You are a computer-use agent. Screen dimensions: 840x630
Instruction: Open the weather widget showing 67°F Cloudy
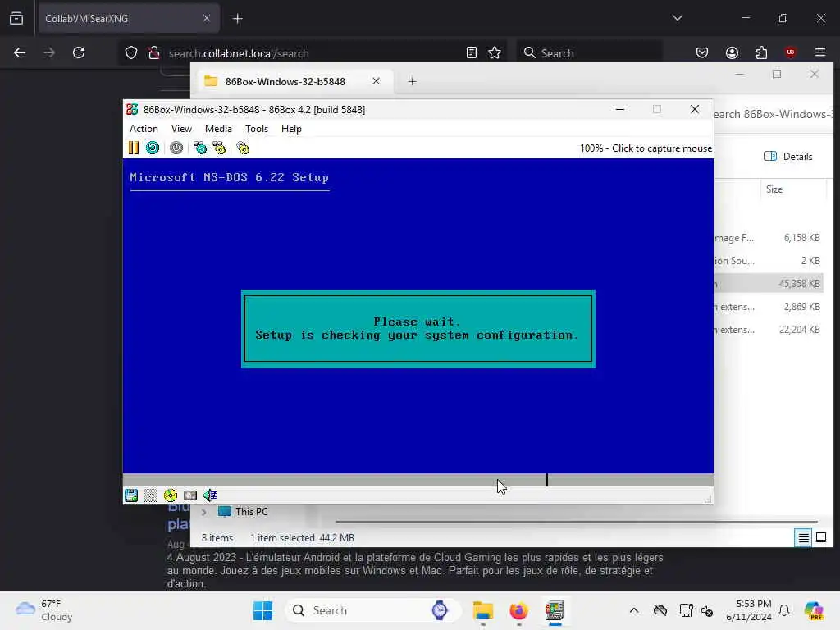44,610
